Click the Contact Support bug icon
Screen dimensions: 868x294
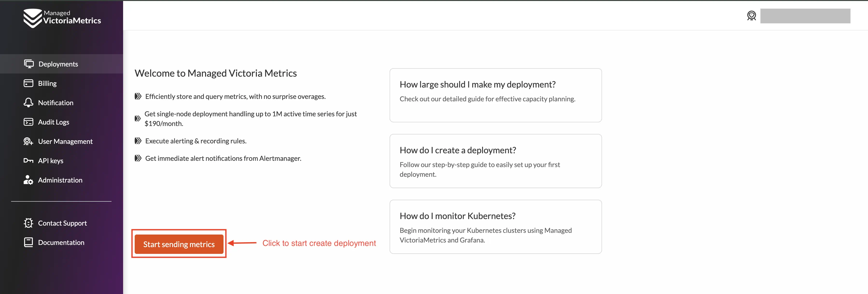click(29, 223)
